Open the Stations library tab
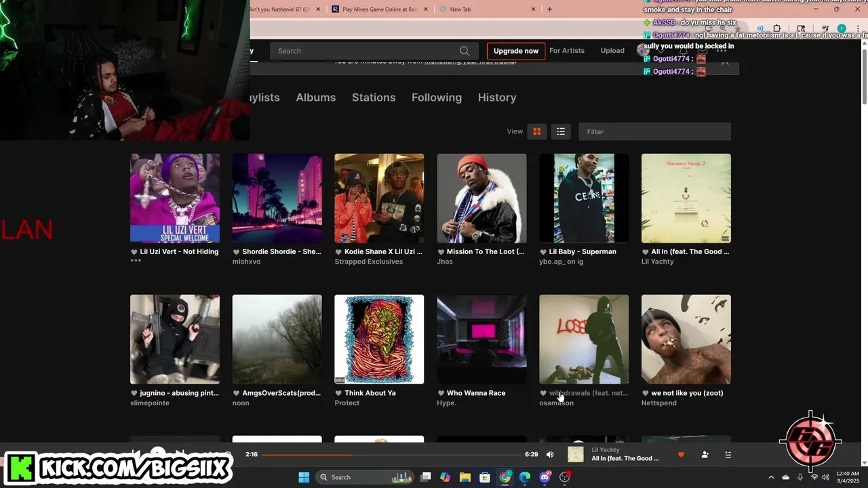 pos(374,98)
